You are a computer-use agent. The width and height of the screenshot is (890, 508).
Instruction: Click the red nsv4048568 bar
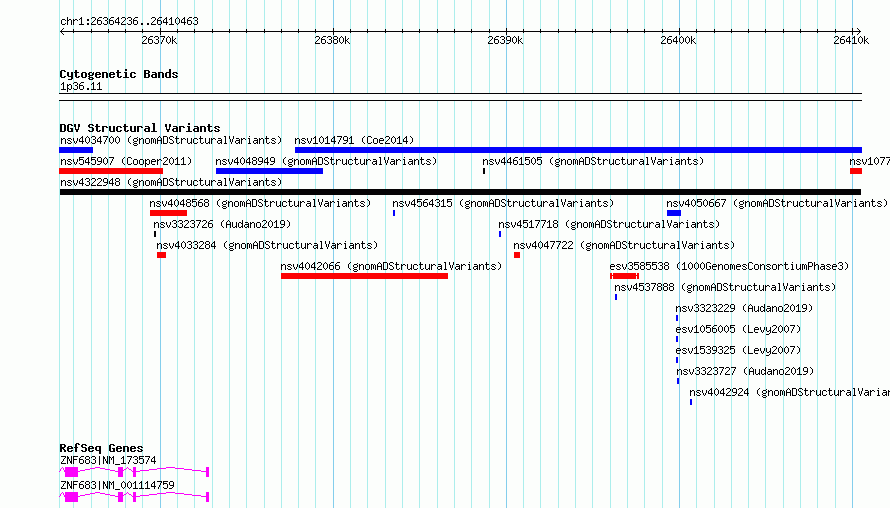click(x=169, y=213)
